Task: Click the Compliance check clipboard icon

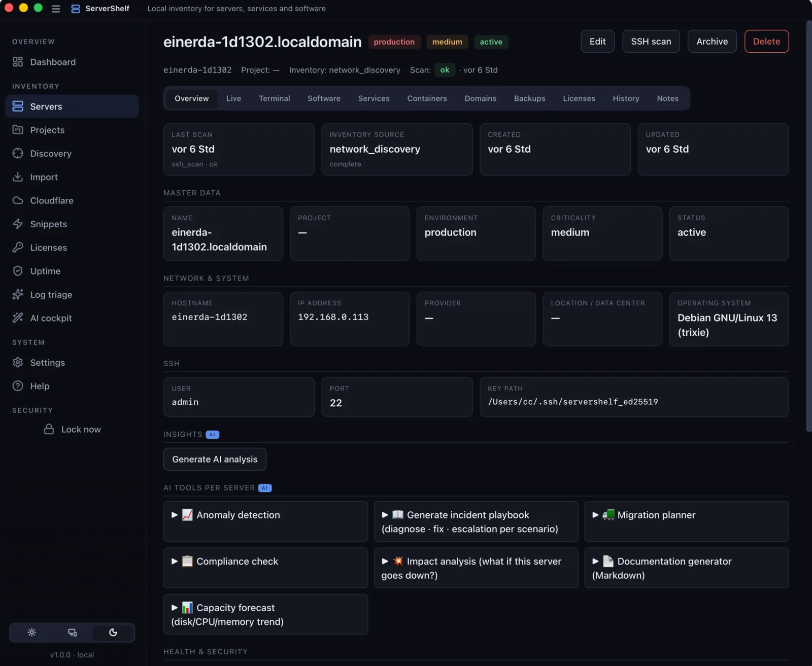Action: [x=187, y=561]
